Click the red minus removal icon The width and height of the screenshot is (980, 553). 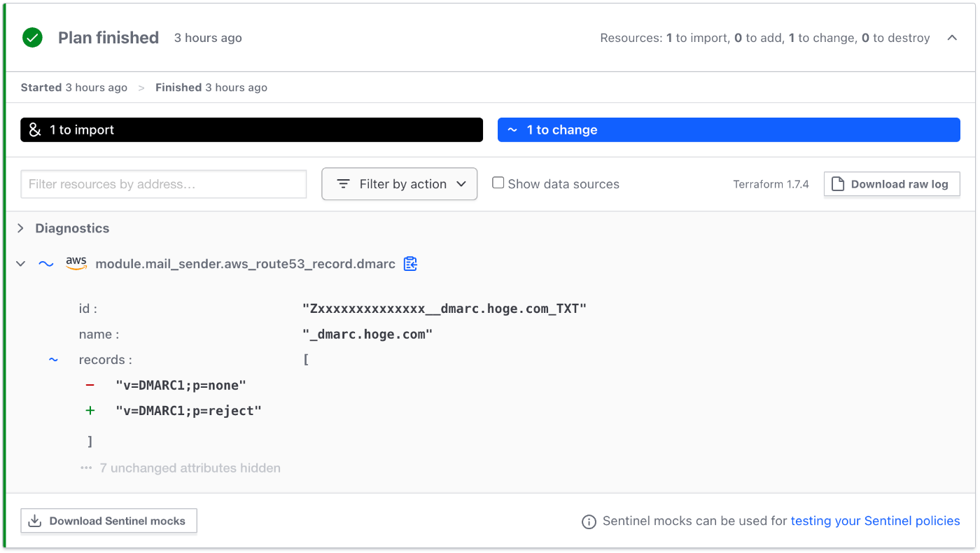tap(90, 385)
